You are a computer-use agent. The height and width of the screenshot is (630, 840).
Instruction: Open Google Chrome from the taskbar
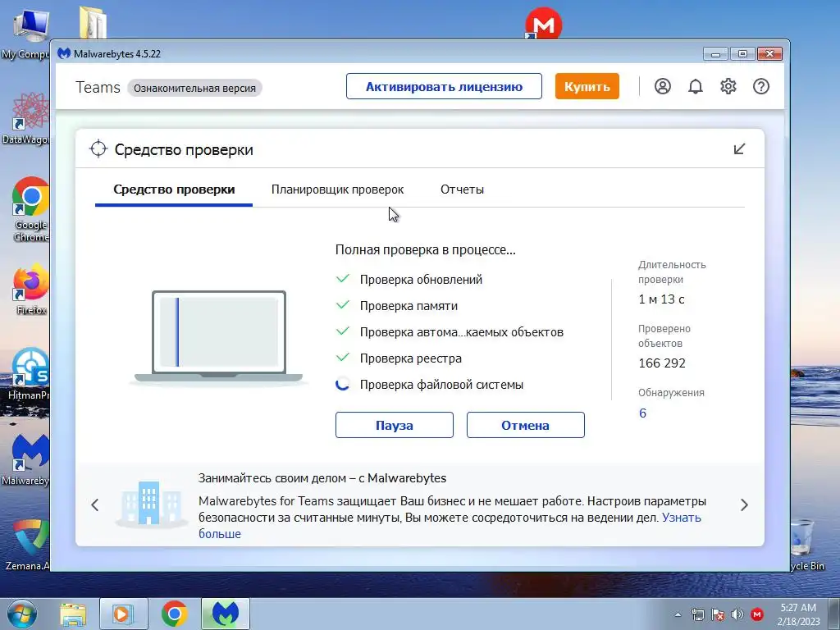(174, 614)
